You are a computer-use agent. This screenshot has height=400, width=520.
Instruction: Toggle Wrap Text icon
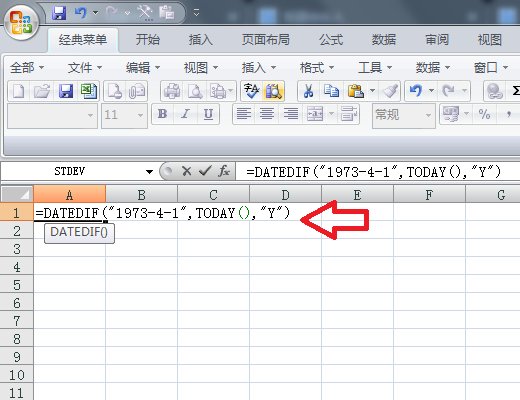point(349,114)
